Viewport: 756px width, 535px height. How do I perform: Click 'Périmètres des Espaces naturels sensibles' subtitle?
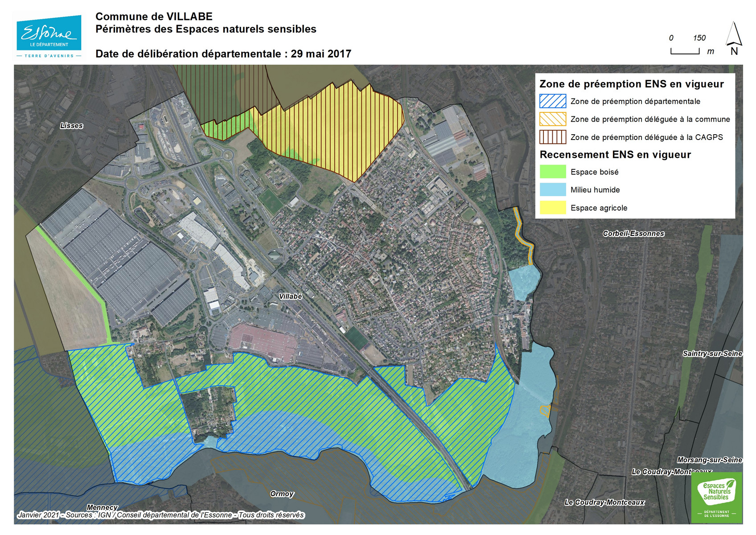(206, 29)
